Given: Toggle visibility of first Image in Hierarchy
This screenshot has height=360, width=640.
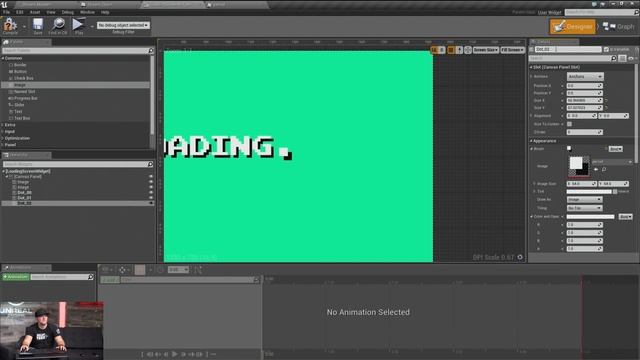Looking at the screenshot, I should pyautogui.click(x=151, y=182).
